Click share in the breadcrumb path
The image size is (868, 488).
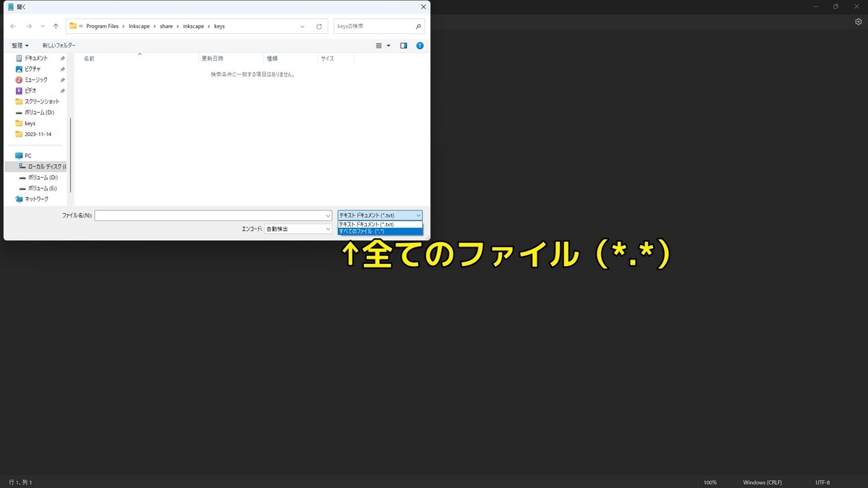[166, 26]
